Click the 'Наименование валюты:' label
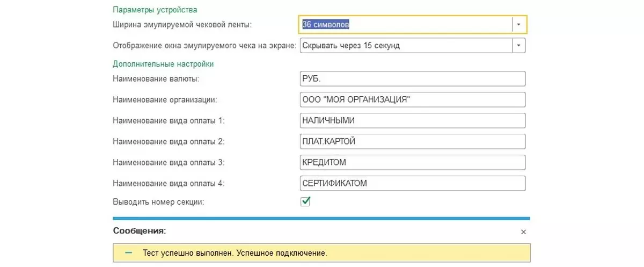 point(156,79)
